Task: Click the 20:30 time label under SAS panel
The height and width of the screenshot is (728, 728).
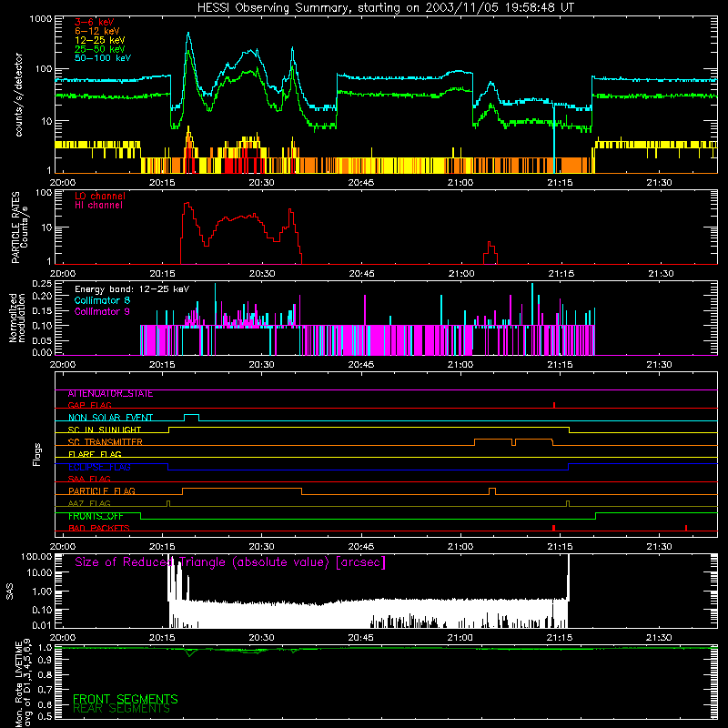Action: click(x=261, y=638)
